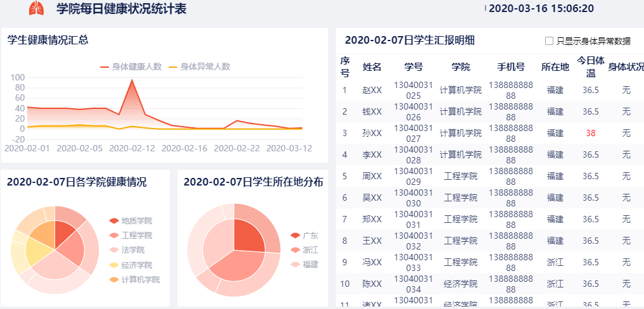Select the name 赵XX in the table

372,90
